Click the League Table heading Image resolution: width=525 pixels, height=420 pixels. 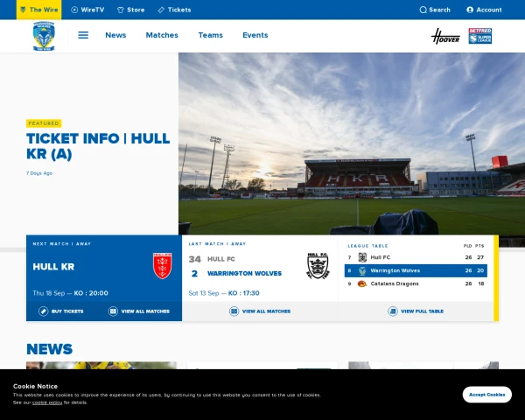(367, 246)
